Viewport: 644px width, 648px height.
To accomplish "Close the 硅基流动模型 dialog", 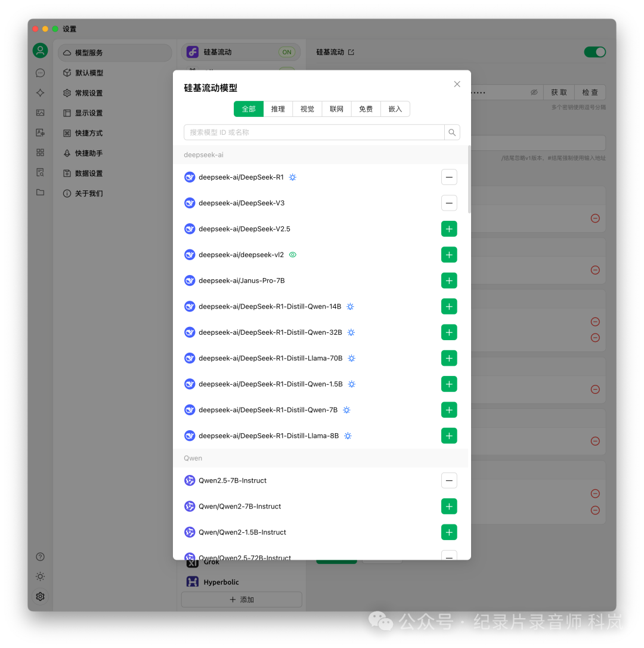I will pyautogui.click(x=457, y=84).
